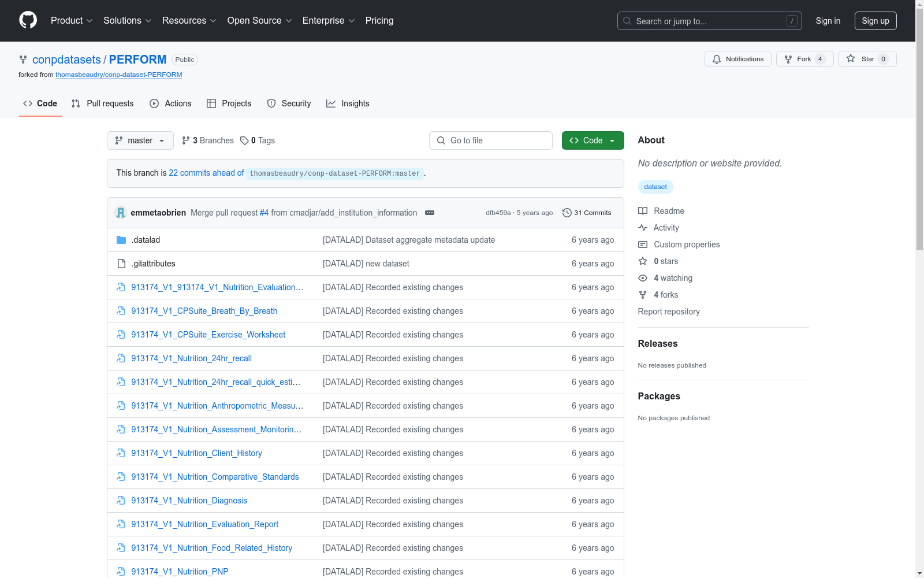Open the PERFORM repository name link
This screenshot has height=578, width=924.
tap(137, 60)
